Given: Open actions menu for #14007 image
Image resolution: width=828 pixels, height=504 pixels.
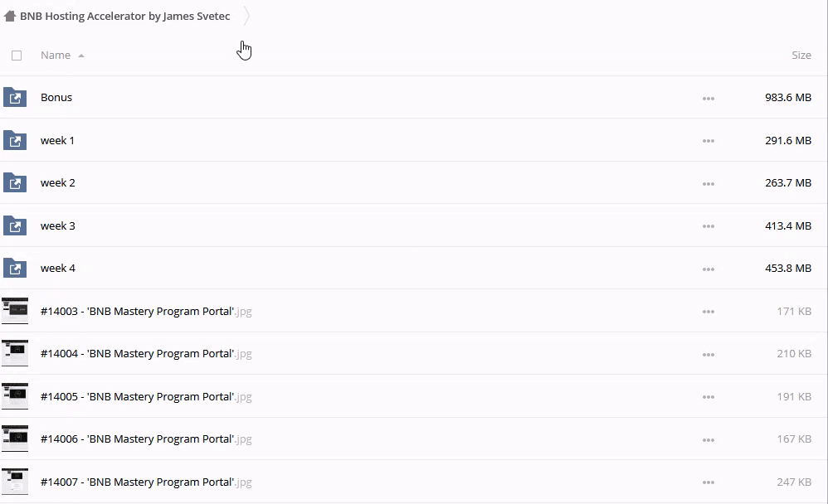Looking at the screenshot, I should tap(708, 482).
